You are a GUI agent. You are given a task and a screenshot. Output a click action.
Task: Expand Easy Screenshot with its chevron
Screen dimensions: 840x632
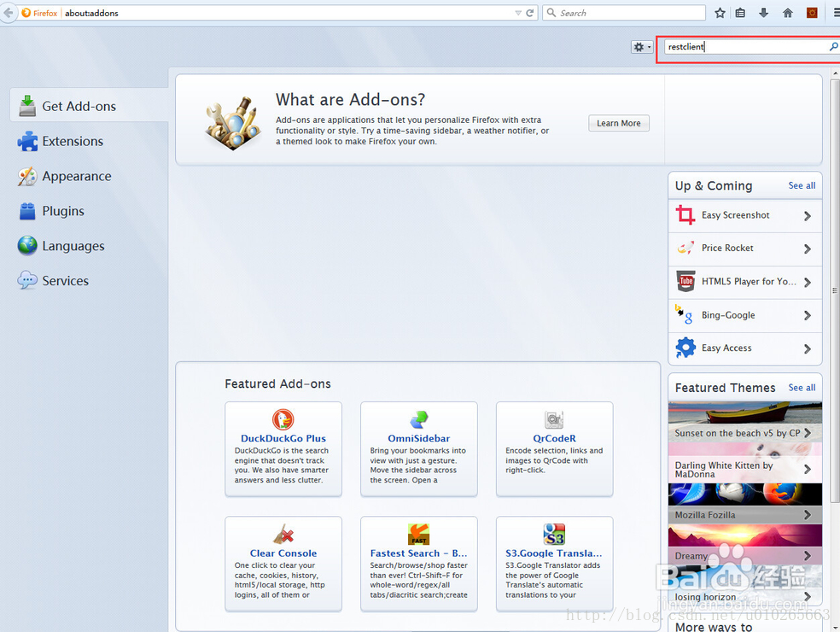click(x=808, y=216)
